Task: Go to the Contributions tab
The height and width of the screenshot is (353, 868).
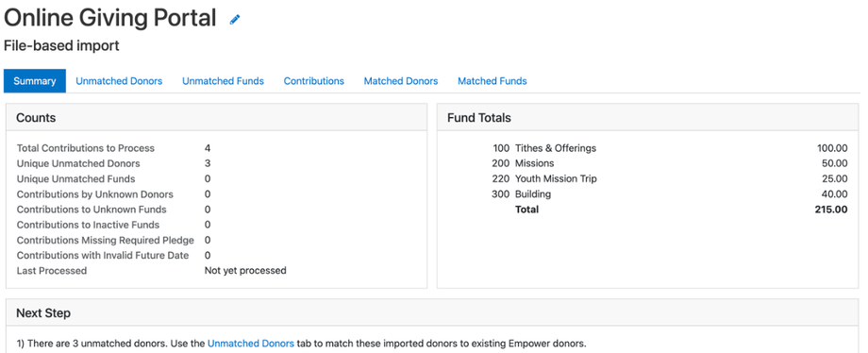Action: [314, 81]
